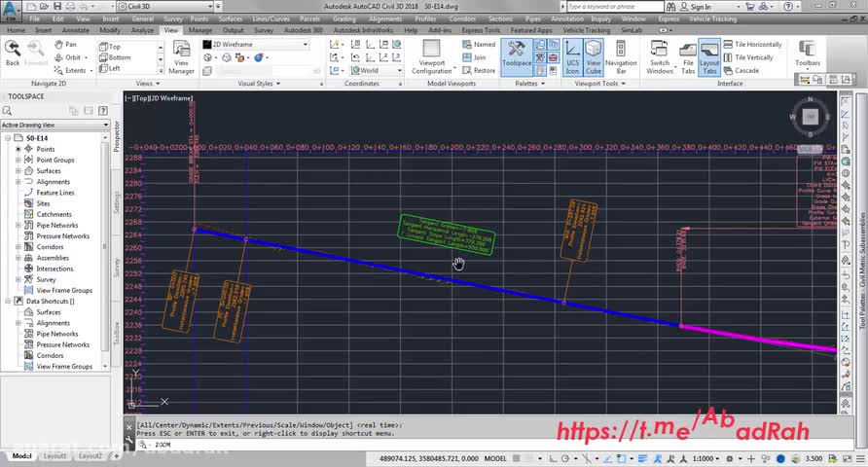Click the keyword search box
This screenshot has height=467, width=868.
point(615,7)
